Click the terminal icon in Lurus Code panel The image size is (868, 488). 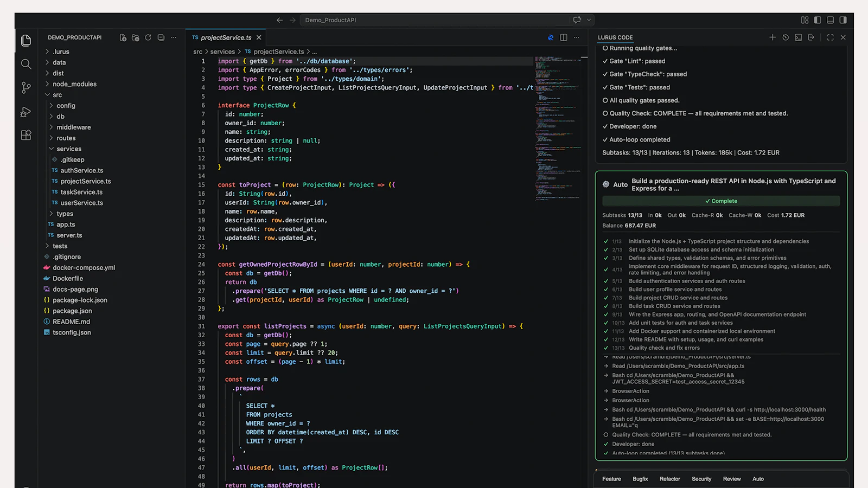[x=799, y=37]
